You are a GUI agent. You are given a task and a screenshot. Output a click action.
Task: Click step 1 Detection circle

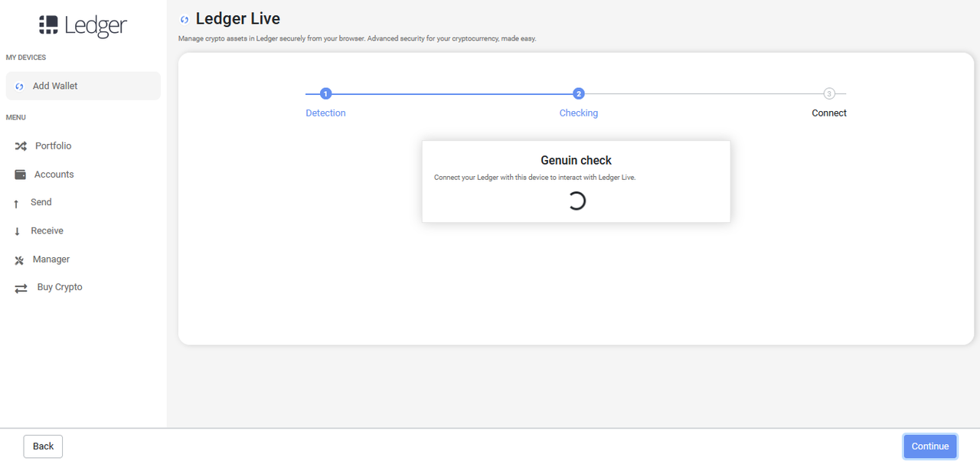point(325,94)
